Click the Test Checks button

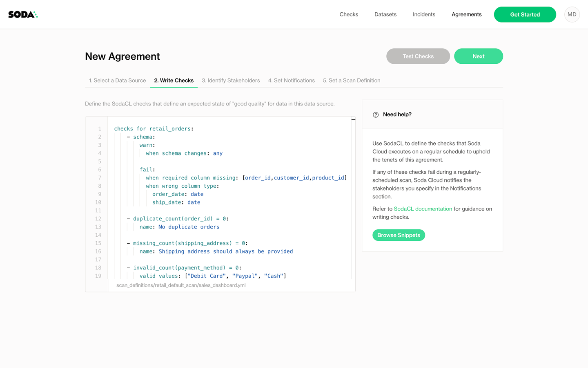click(418, 56)
